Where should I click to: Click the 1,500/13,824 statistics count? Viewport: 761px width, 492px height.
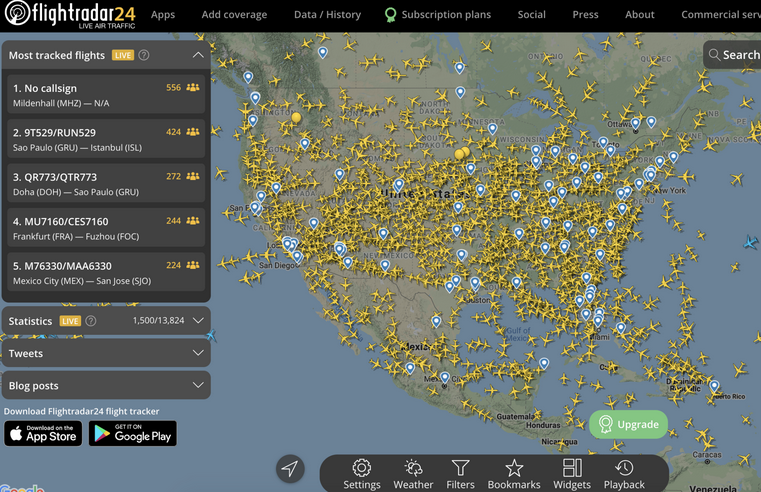158,320
